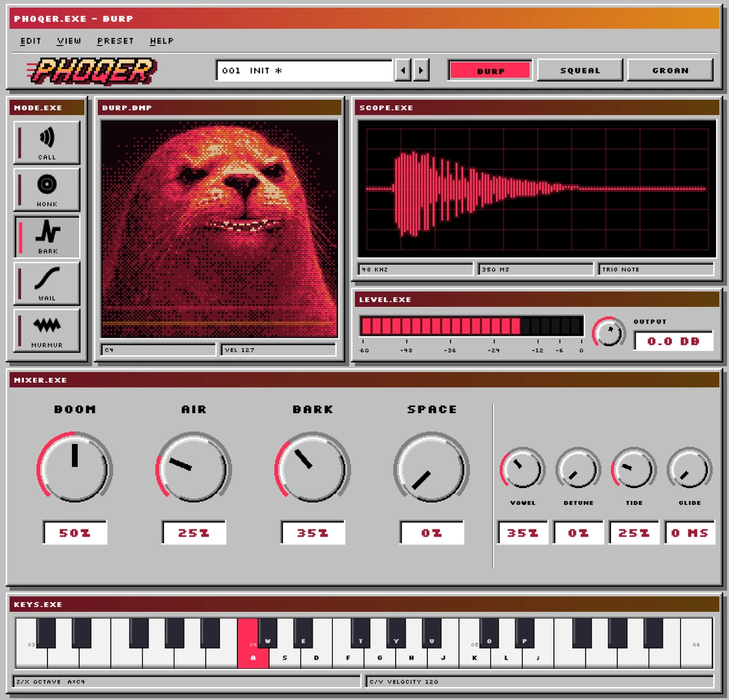The height and width of the screenshot is (700, 729).
Task: Click the seal image in BURP.BMP
Action: pos(219,229)
